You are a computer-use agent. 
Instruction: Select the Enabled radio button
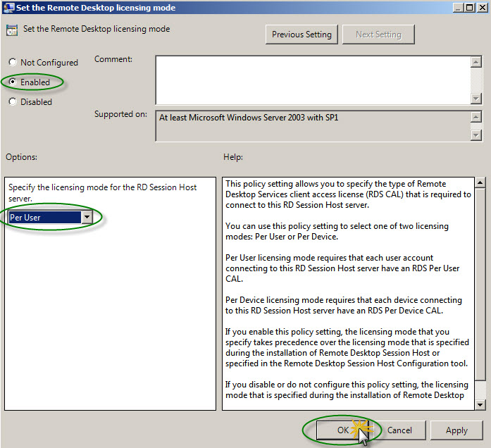click(x=13, y=82)
